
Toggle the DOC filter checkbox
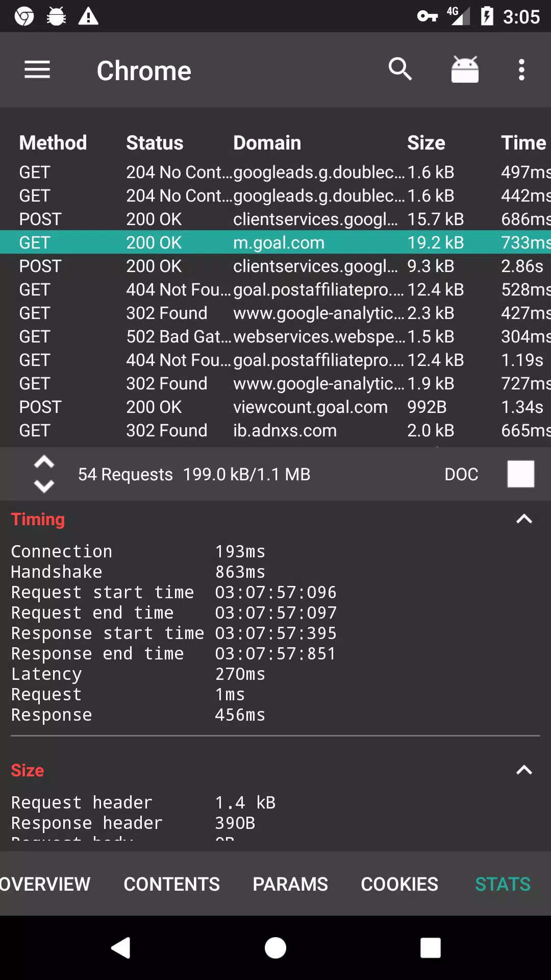coord(521,474)
